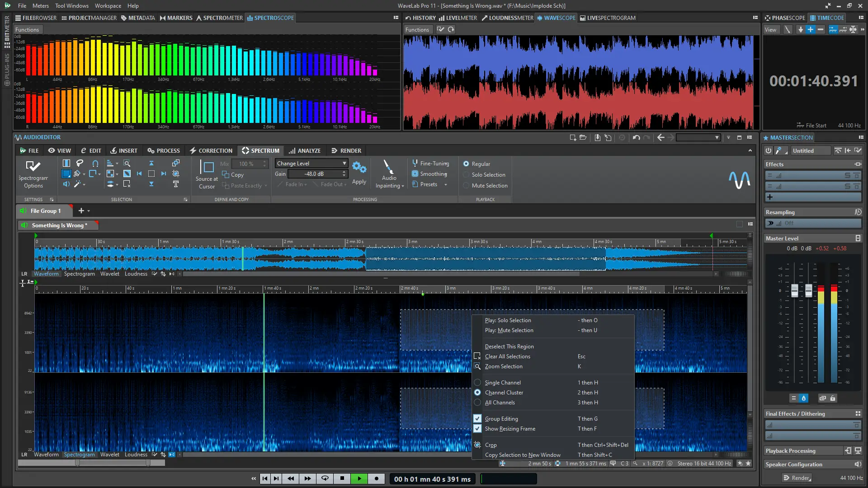This screenshot has width=868, height=488.
Task: Select the Solo Selection radio button
Action: click(x=466, y=174)
